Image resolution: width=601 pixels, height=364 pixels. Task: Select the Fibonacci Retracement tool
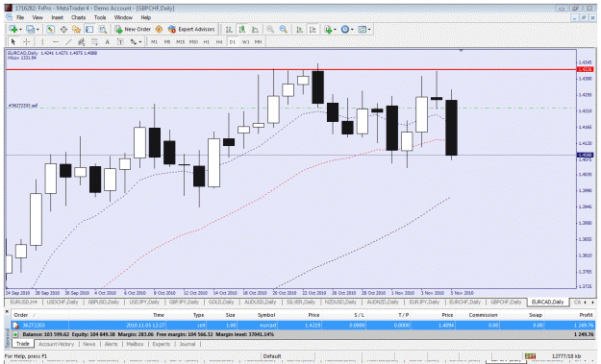(x=94, y=41)
